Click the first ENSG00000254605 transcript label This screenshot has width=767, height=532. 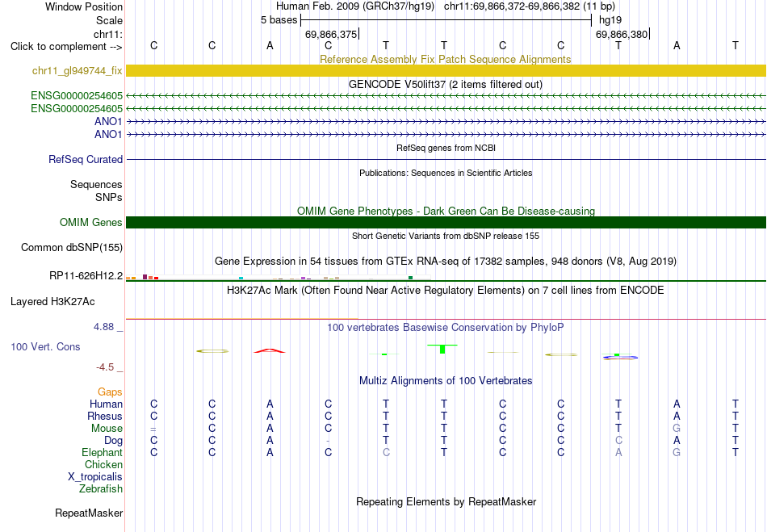(x=77, y=96)
